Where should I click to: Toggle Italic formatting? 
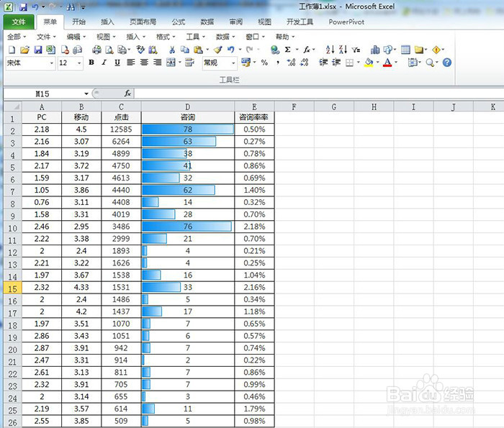click(x=104, y=63)
